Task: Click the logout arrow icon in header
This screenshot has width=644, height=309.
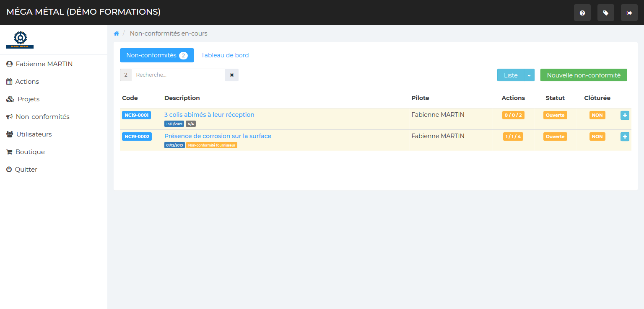Action: (x=629, y=13)
